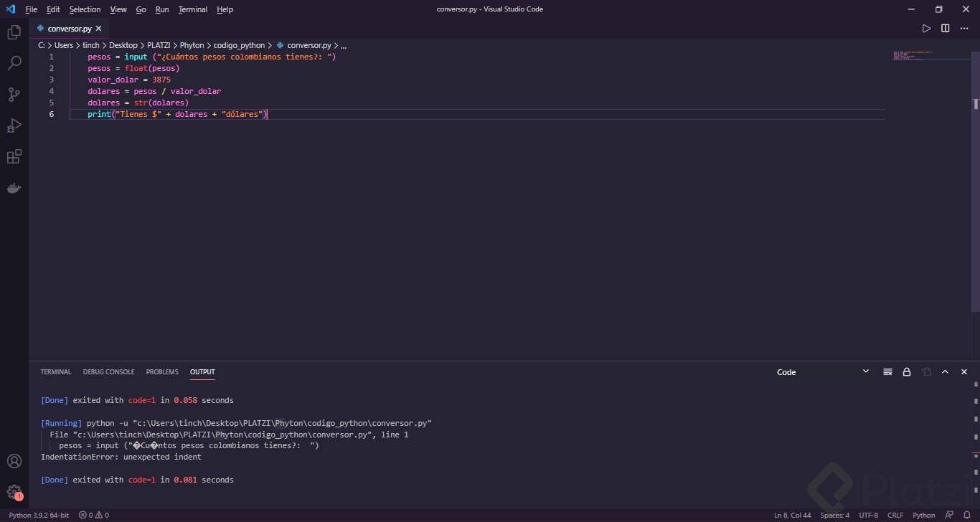Open the Accounts menu icon
The width and height of the screenshot is (980, 522).
[x=14, y=461]
